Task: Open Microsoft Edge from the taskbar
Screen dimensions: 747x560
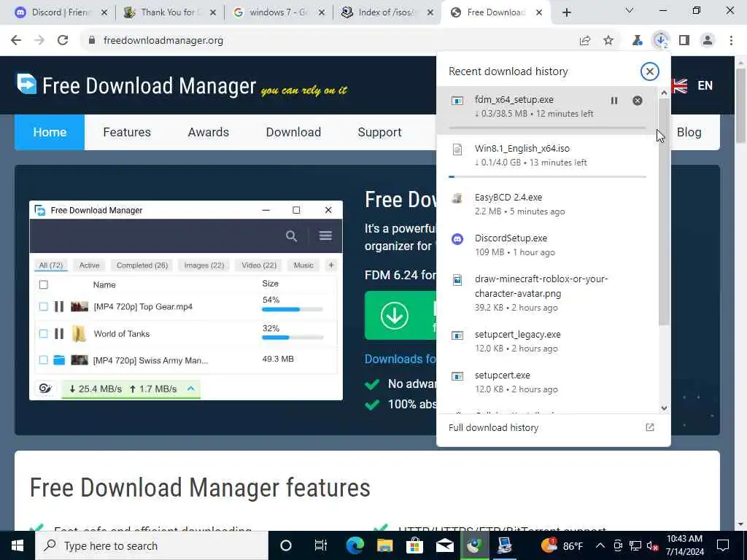Action: (x=355, y=545)
